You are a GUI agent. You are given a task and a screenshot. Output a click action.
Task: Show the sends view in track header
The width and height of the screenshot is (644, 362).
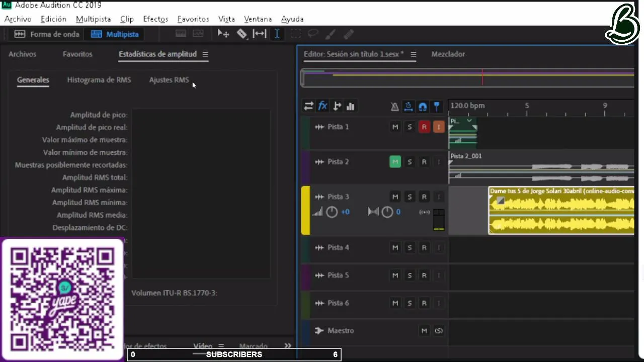click(x=337, y=106)
